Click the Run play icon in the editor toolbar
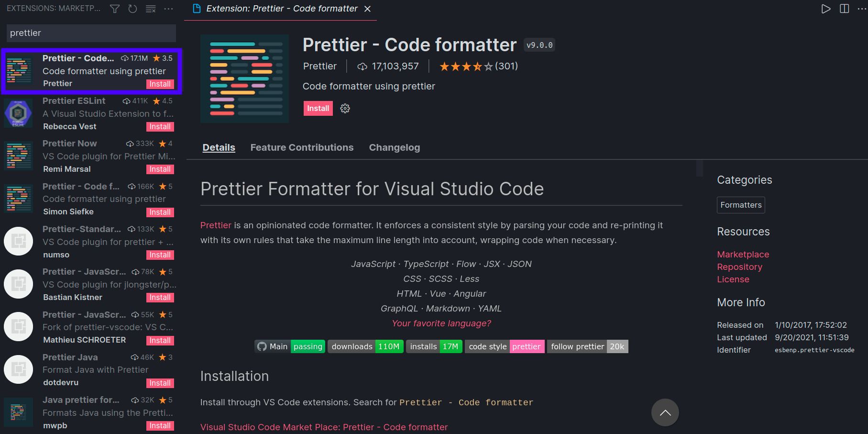This screenshot has width=868, height=434. (826, 9)
